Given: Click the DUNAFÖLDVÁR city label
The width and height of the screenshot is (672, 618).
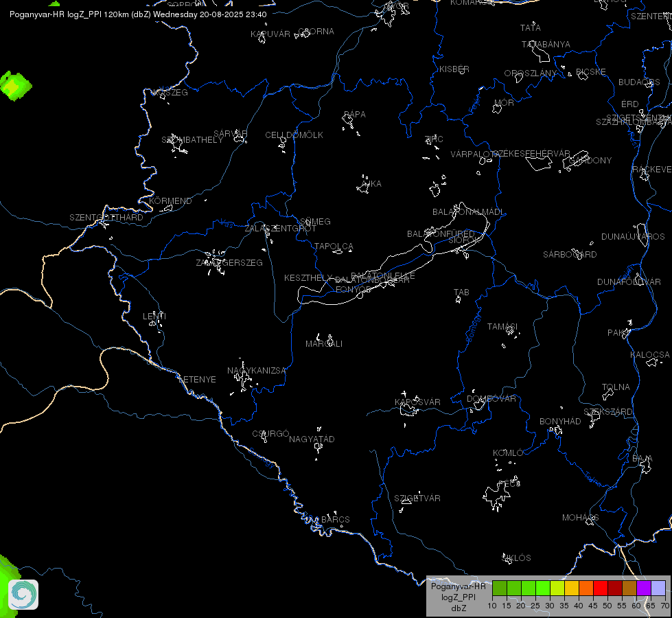Looking at the screenshot, I should (629, 282).
